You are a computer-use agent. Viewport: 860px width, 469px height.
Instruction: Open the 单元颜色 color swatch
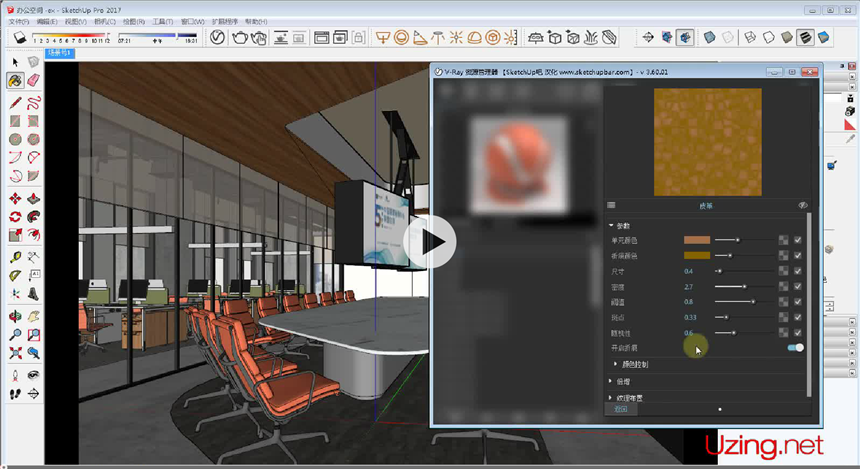coord(696,240)
